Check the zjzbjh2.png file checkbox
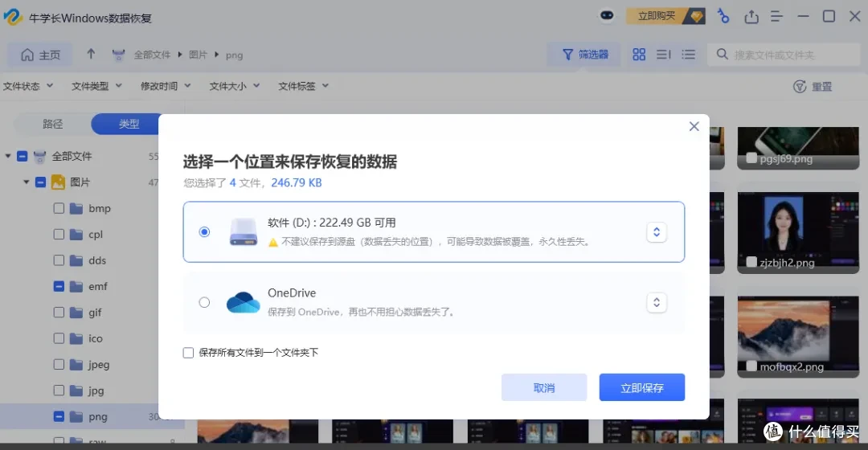This screenshot has height=450, width=868. tap(751, 262)
